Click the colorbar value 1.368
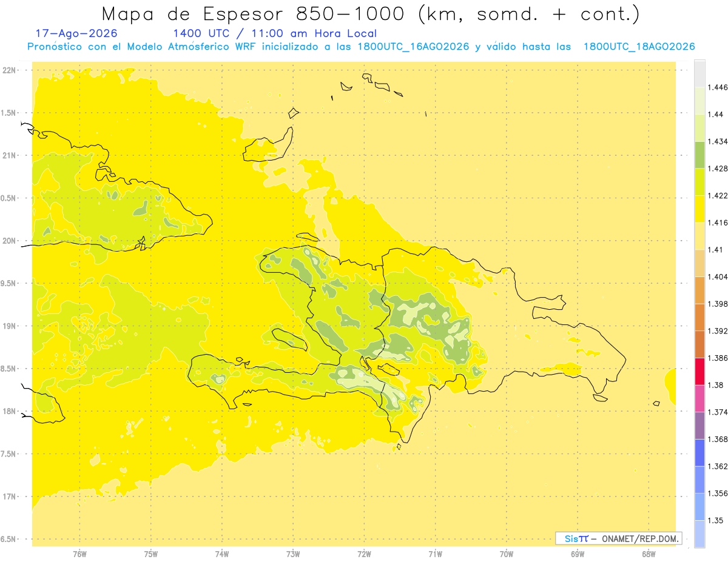This screenshot has width=728, height=562. pyautogui.click(x=717, y=439)
